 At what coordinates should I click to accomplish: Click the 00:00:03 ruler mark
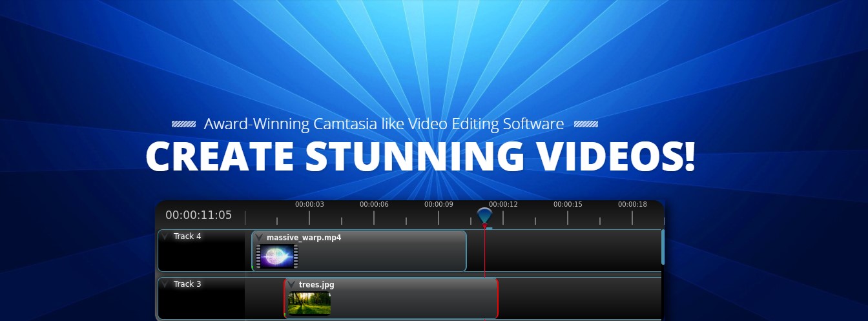click(x=309, y=205)
